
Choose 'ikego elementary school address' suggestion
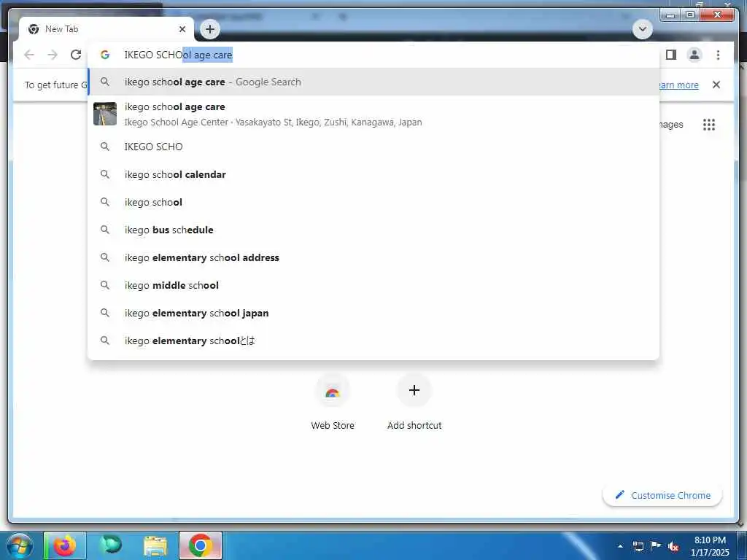(373, 257)
